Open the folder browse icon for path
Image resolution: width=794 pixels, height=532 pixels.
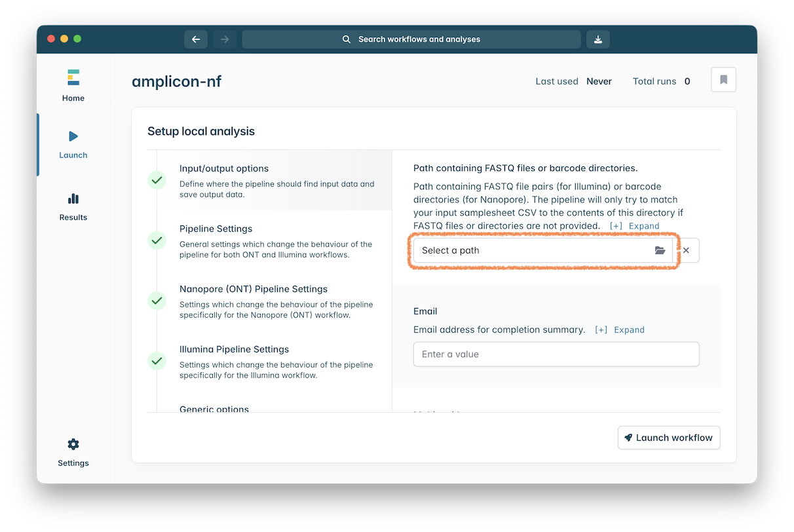[660, 250]
